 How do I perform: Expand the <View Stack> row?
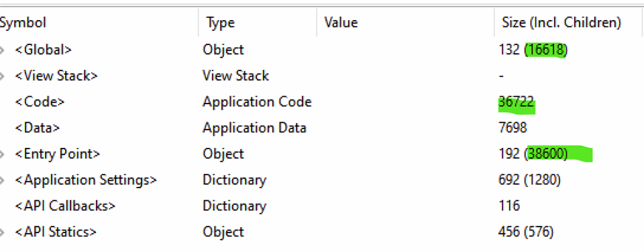[x=2, y=76]
